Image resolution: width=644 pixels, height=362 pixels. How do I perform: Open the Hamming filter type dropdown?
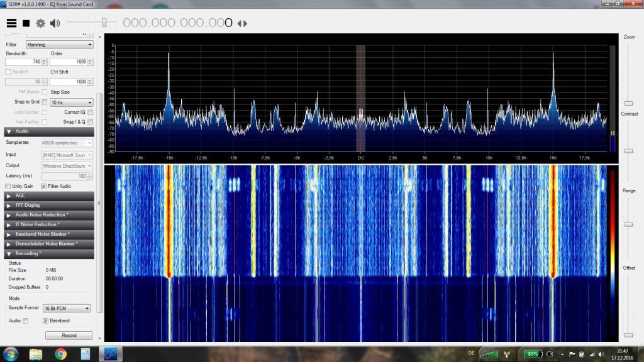tap(60, 45)
